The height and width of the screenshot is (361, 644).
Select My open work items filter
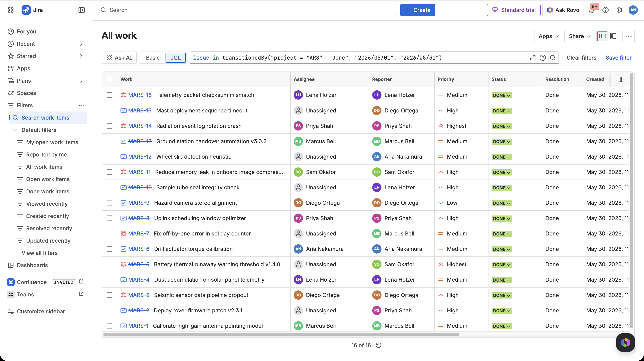[x=52, y=142]
